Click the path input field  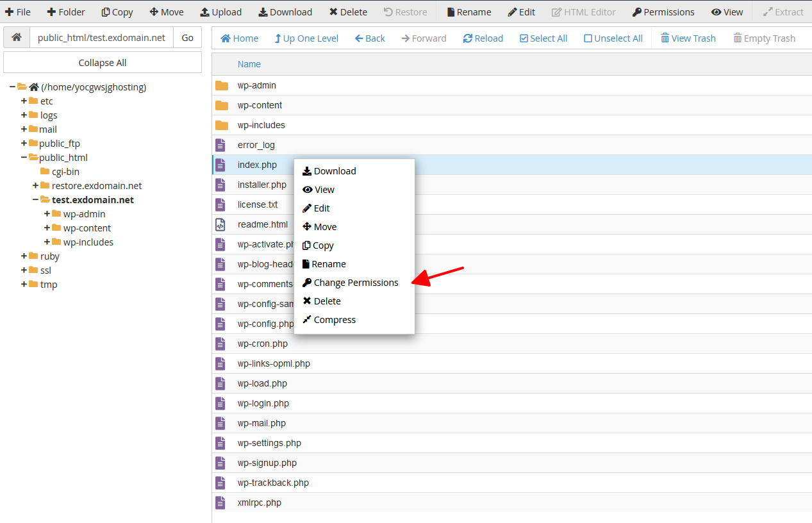(x=101, y=37)
